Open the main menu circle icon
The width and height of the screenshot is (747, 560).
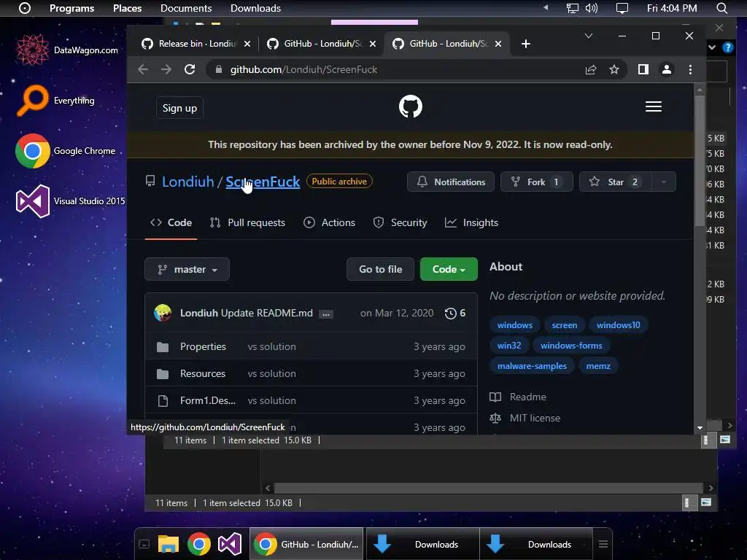[x=25, y=8]
